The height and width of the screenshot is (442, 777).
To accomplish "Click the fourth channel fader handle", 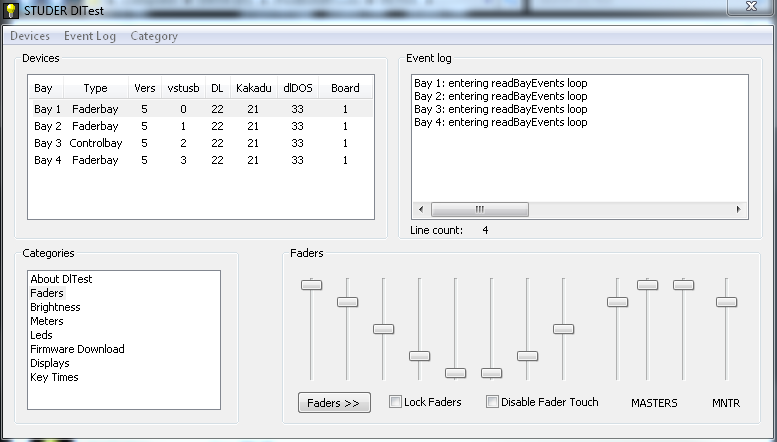I will tap(419, 356).
